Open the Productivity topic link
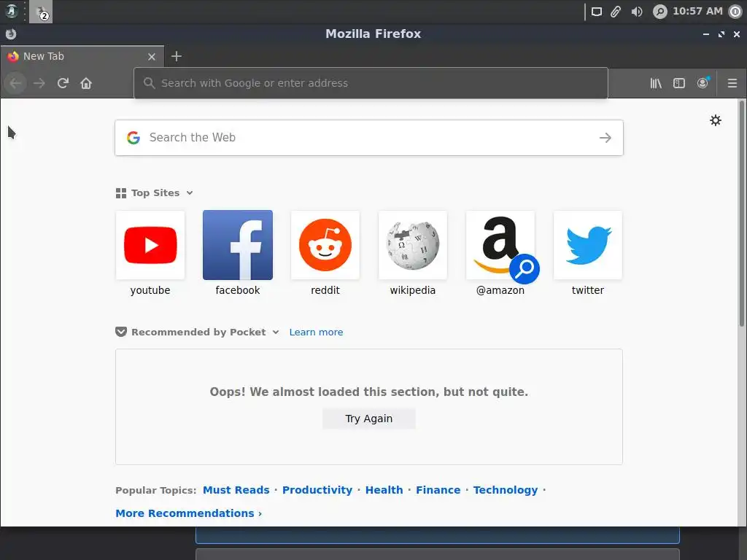This screenshot has height=560, width=747. point(317,490)
